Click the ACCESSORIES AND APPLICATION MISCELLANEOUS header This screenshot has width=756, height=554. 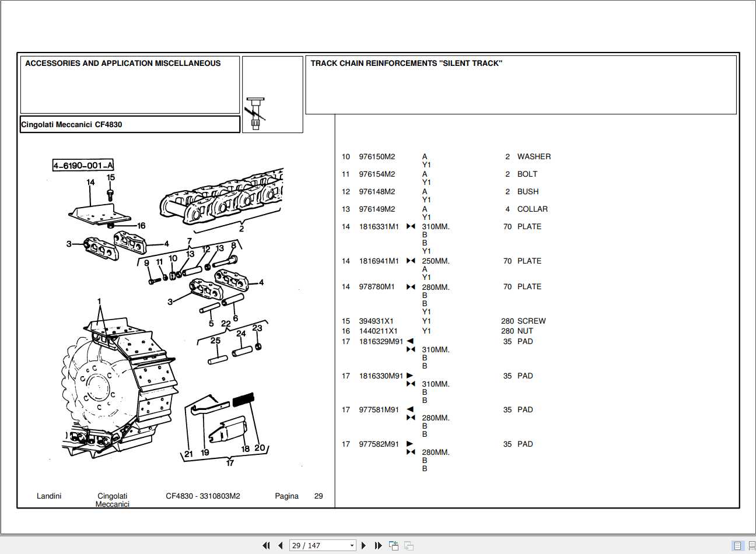(123, 63)
